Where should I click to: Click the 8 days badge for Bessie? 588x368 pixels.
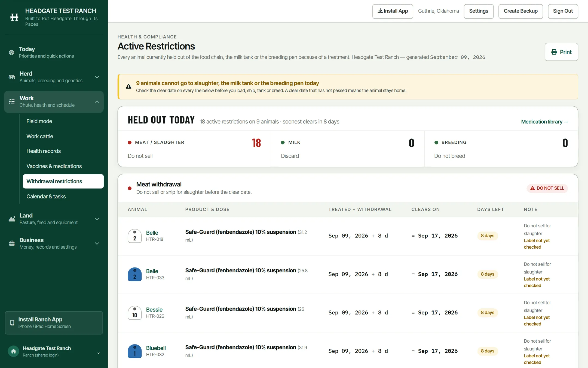tap(488, 313)
